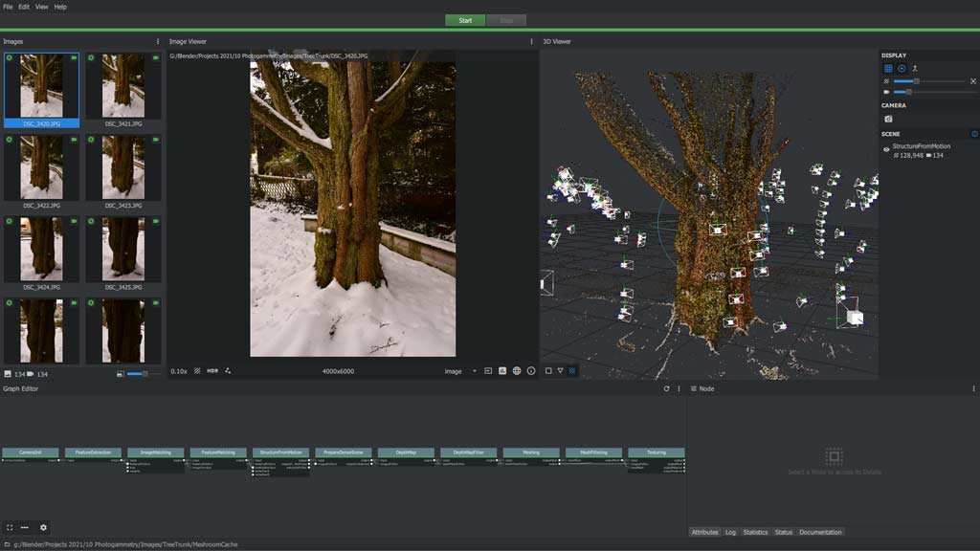Select the DSC_3421.JPG thumbnail
980x551 pixels.
point(123,90)
